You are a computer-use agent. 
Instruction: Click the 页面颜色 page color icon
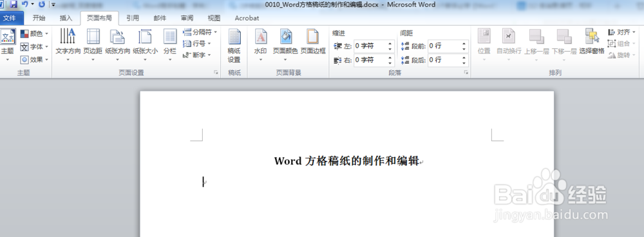285,37
